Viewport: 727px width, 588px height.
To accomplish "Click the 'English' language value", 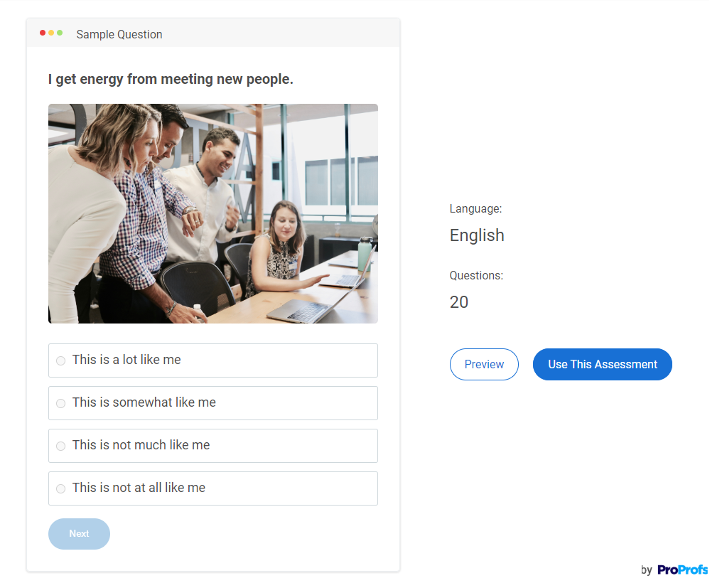I will pos(477,235).
